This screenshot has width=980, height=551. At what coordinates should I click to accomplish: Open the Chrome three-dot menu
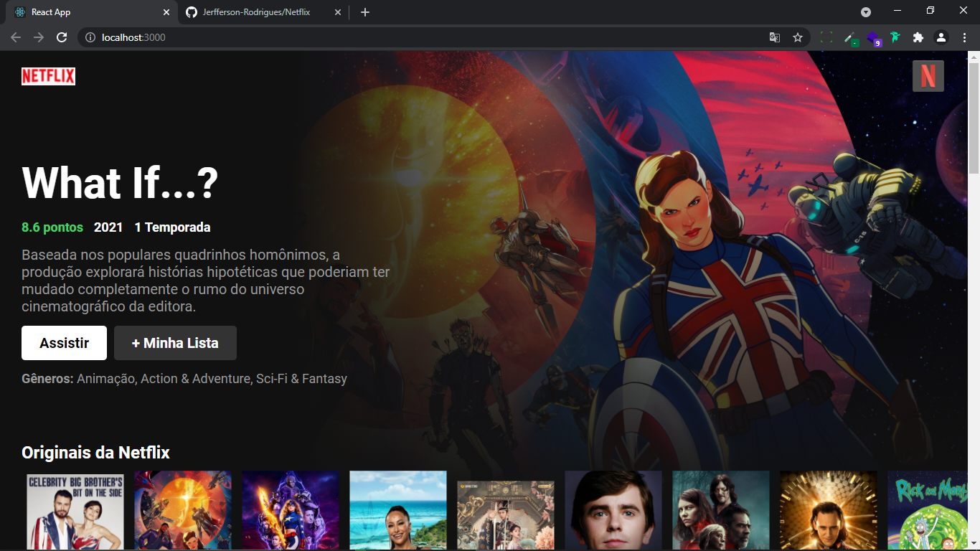(x=964, y=37)
